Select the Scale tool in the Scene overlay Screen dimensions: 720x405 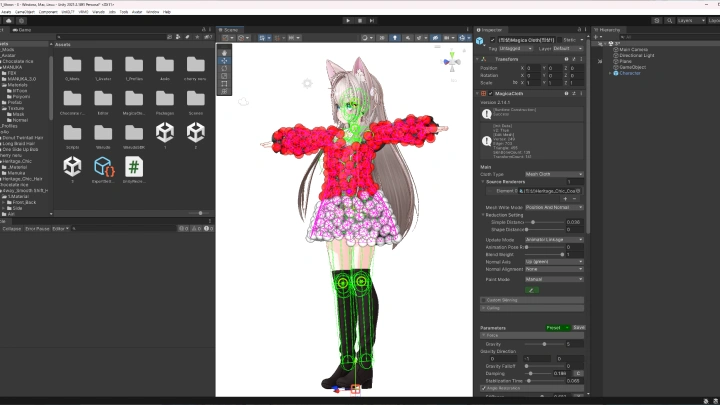coord(224,76)
